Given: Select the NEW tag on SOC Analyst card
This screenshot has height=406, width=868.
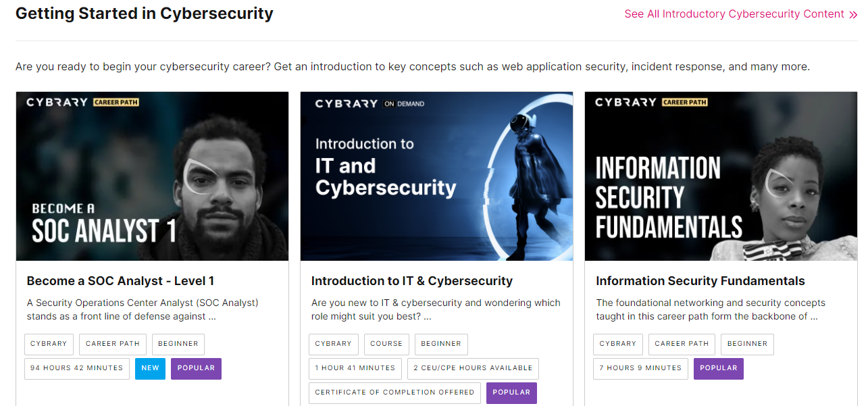Looking at the screenshot, I should tap(150, 368).
